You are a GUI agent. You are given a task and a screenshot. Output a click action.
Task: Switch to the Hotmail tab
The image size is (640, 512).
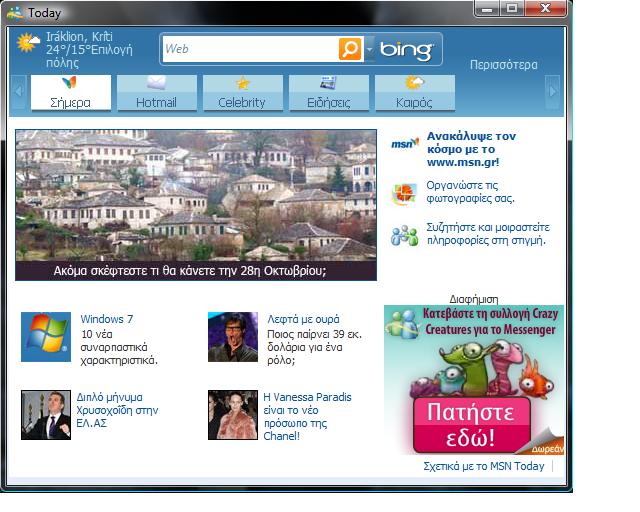tap(157, 92)
